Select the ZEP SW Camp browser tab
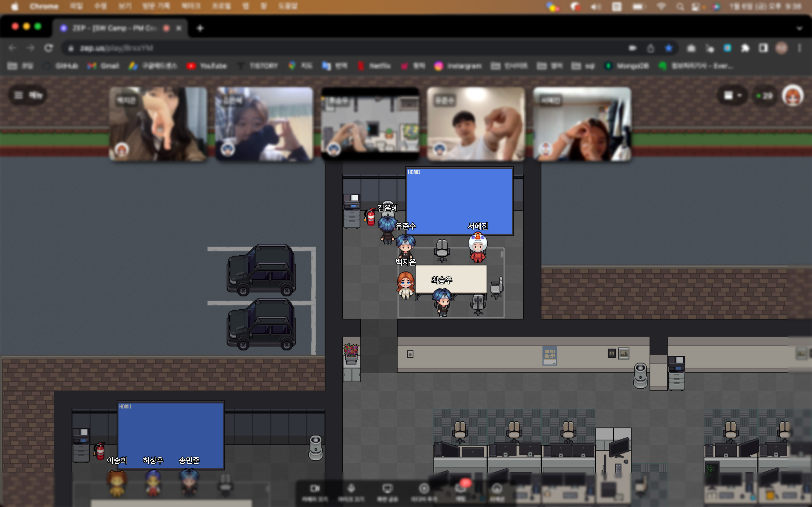Viewport: 812px width, 507px height. pos(114,28)
